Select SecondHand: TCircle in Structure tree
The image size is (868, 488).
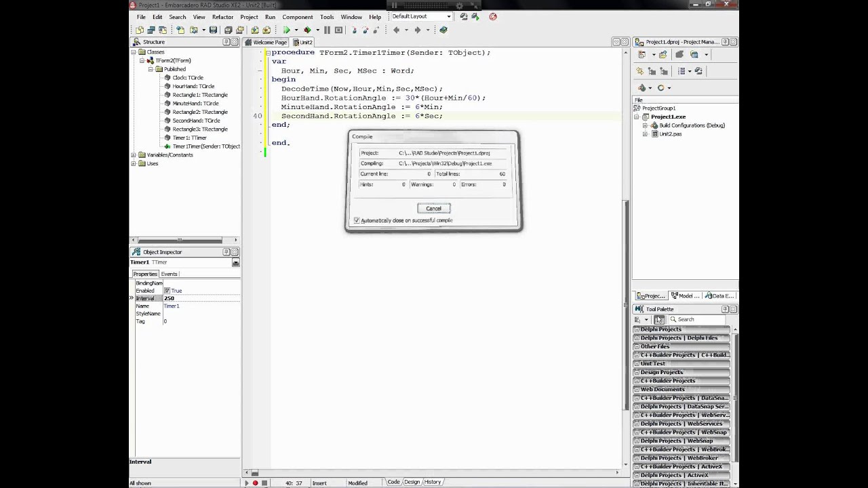coord(196,121)
